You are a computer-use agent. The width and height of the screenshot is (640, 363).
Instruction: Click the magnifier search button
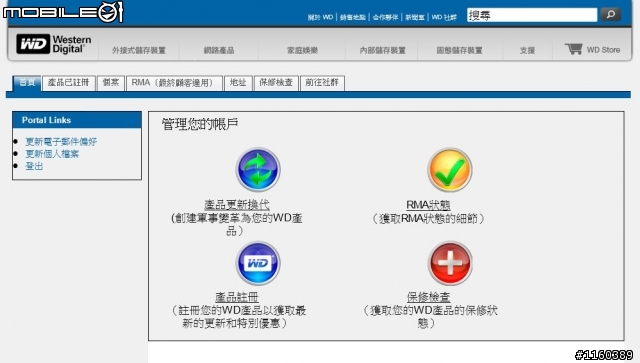(x=611, y=15)
